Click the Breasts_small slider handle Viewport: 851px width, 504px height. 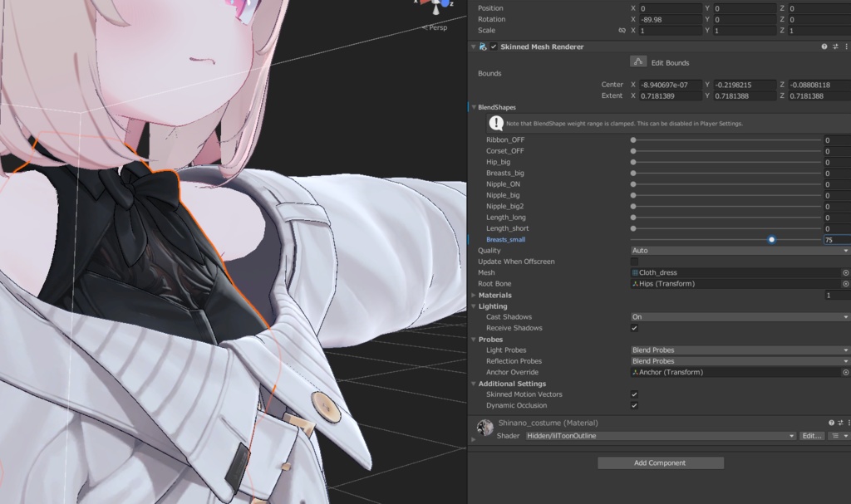click(x=771, y=239)
